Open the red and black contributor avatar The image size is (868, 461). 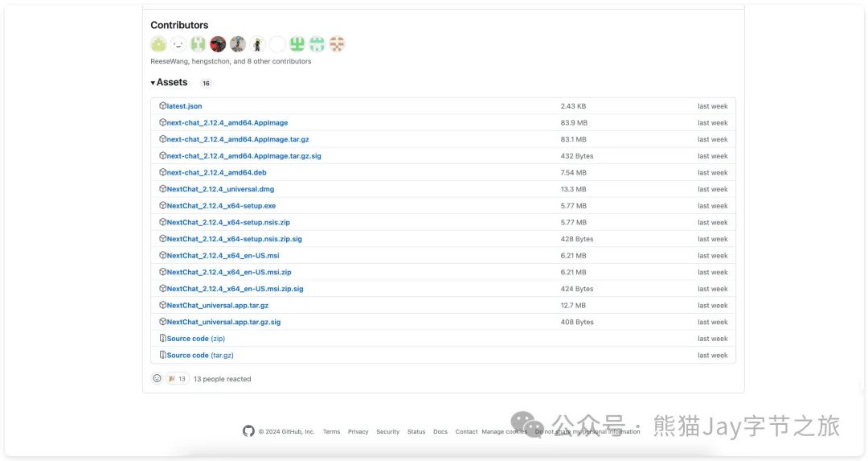(218, 44)
